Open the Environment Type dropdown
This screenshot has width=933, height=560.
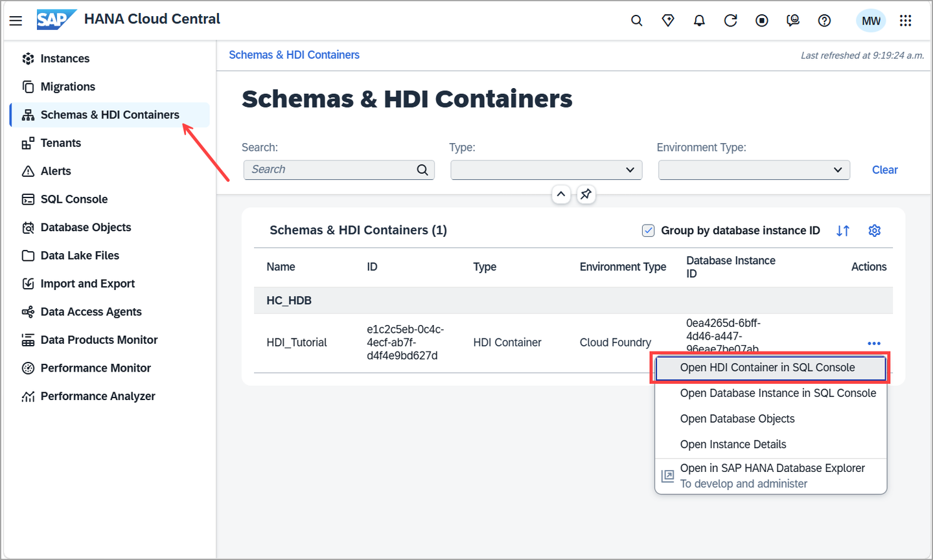[x=754, y=170]
